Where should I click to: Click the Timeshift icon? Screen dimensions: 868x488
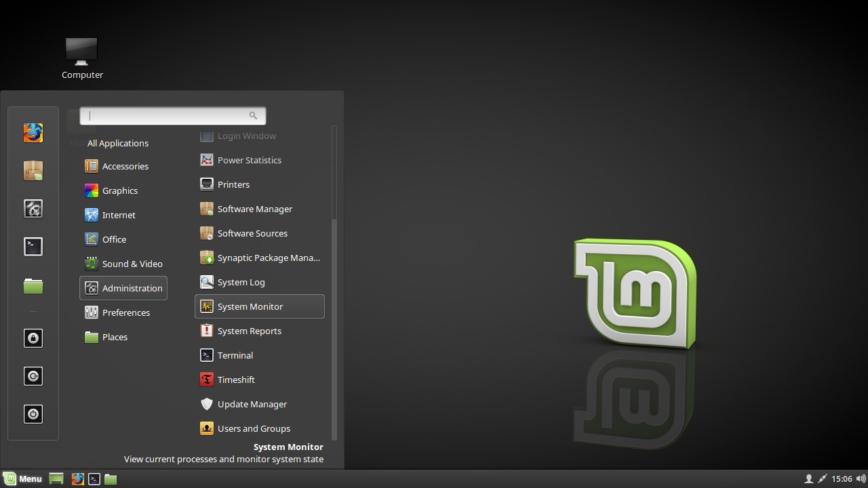[207, 380]
